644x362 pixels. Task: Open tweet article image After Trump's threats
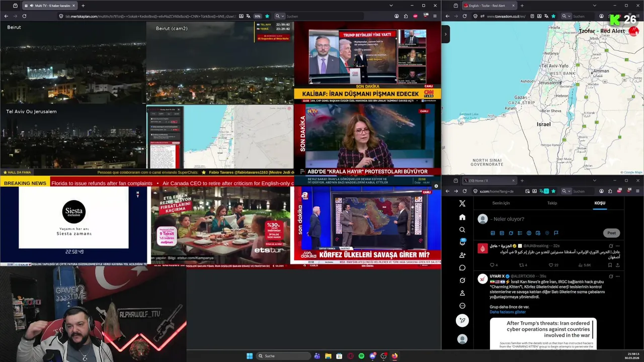(543, 333)
